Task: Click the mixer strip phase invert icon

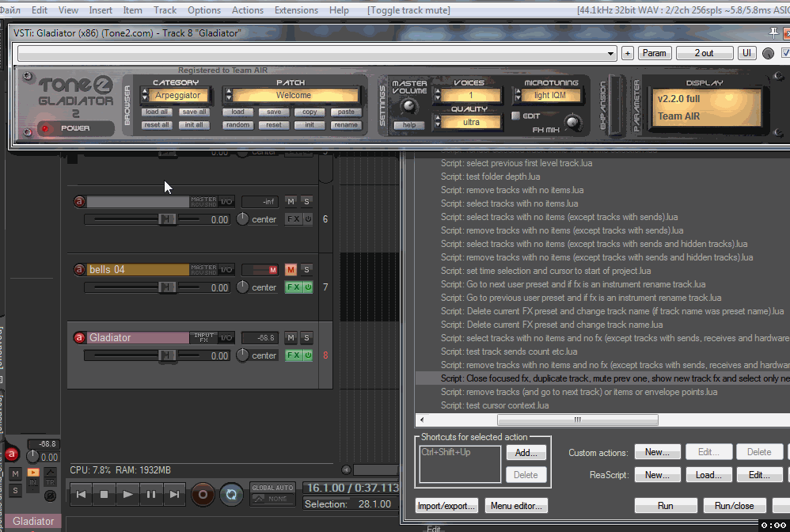Action: (50, 496)
